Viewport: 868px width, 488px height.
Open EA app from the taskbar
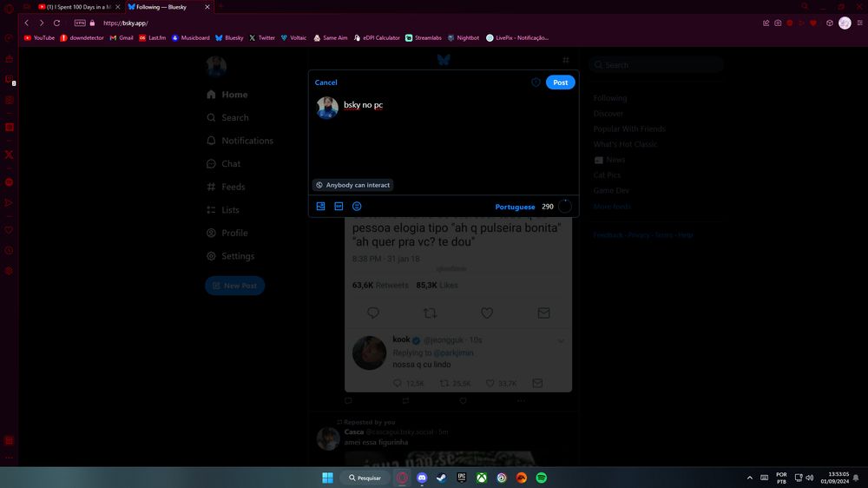pos(522,478)
